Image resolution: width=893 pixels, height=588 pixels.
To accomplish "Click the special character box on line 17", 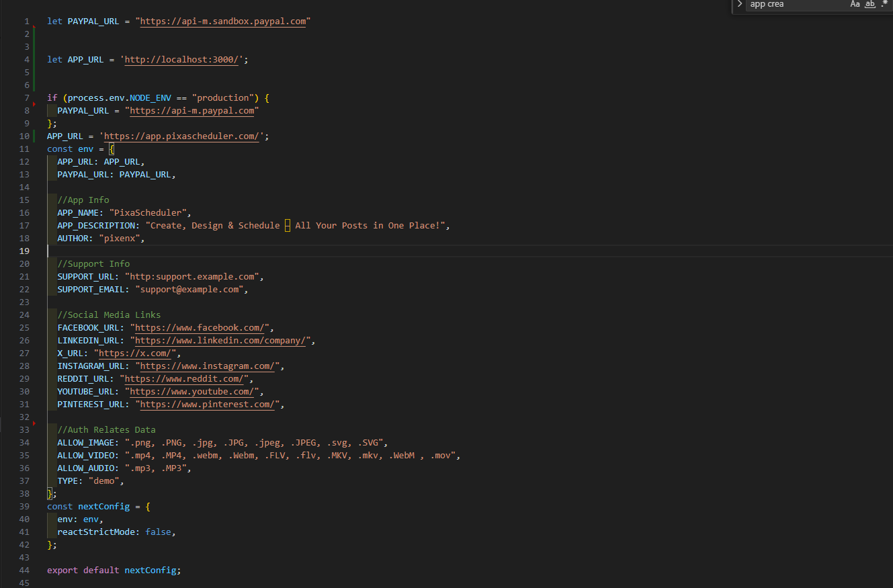I will pos(287,225).
